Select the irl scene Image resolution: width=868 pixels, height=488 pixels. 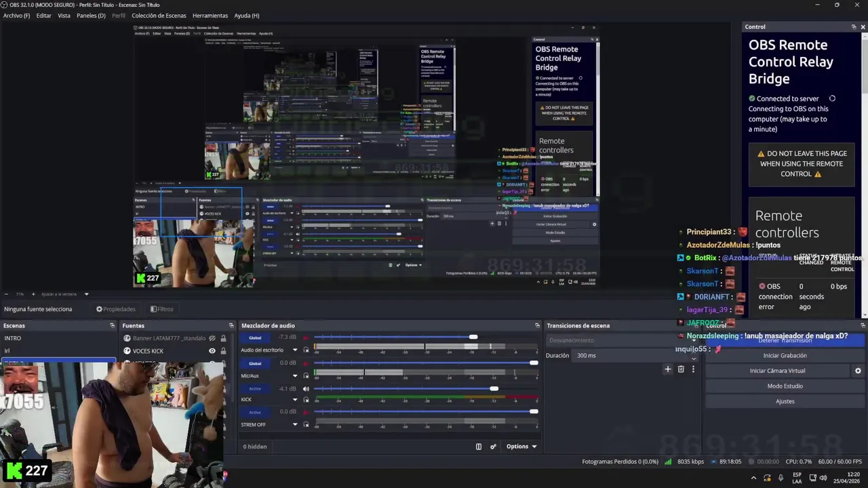[58, 351]
